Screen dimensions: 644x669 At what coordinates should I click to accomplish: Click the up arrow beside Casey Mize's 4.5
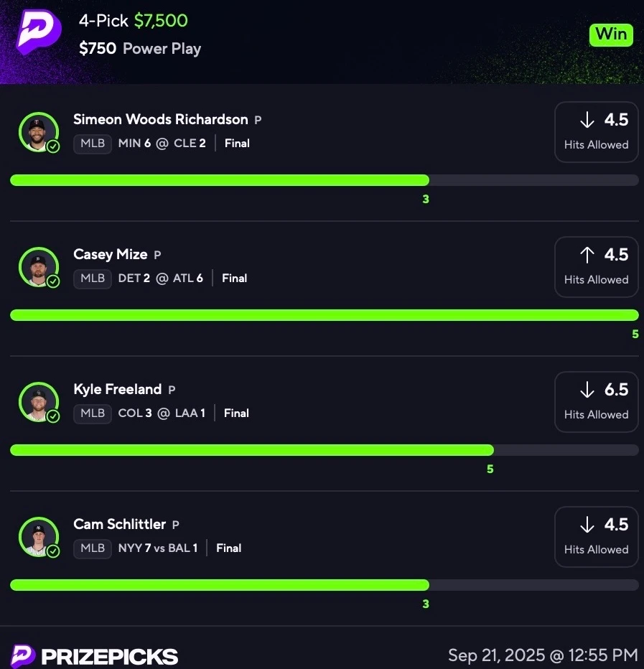coord(587,255)
